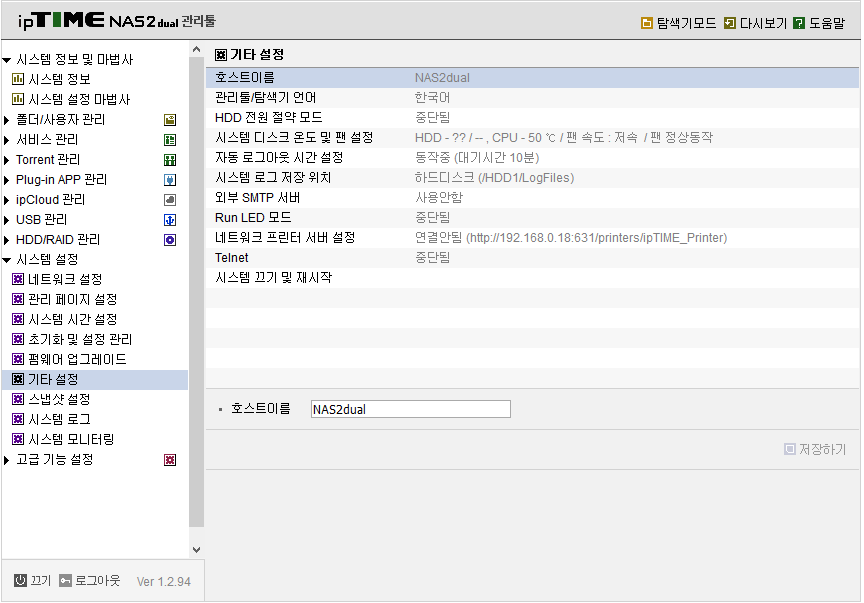
Task: Select the HDD 전원 절약 모드 row
Action: tap(532, 117)
